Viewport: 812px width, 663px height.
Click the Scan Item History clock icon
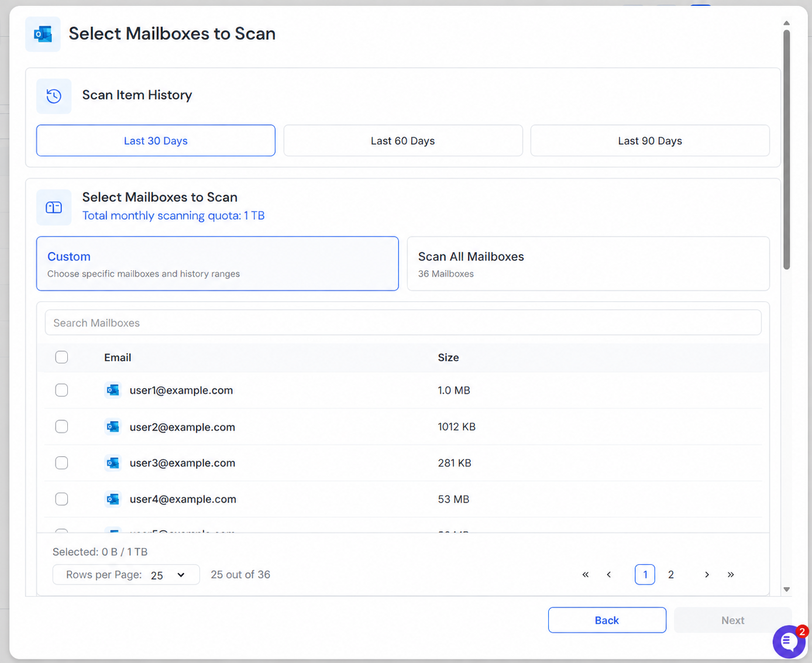point(54,96)
